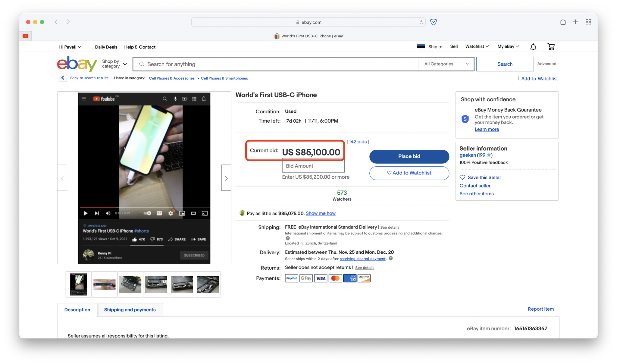Click Add to Watchlist text link near breadcrumb
The height and width of the screenshot is (364, 617).
pos(540,79)
